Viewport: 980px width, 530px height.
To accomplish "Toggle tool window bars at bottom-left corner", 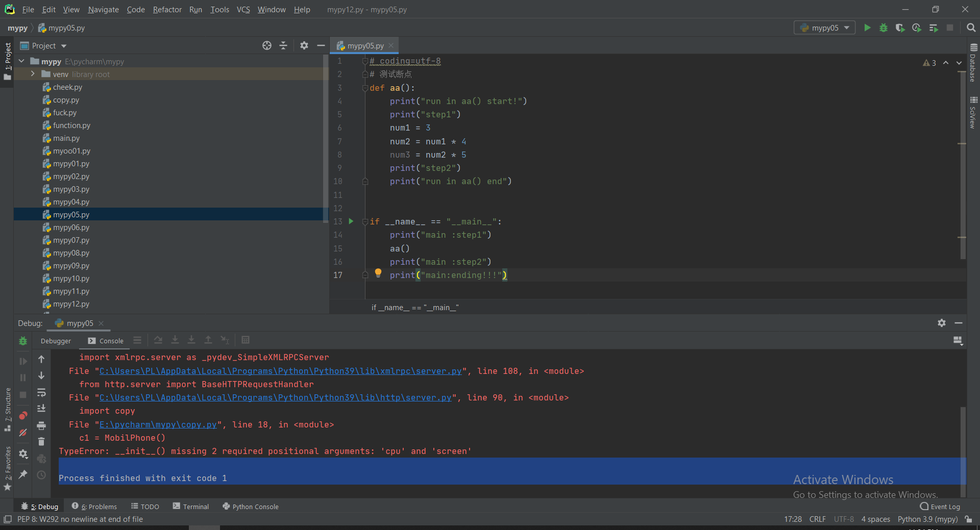I will click(7, 519).
